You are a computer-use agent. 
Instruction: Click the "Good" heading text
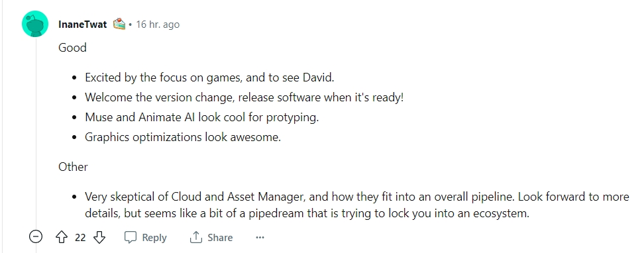72,48
